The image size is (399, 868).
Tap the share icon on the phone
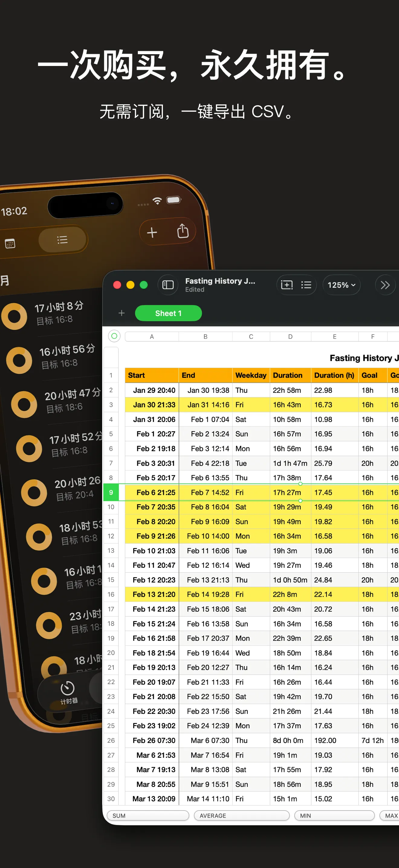coord(183,231)
